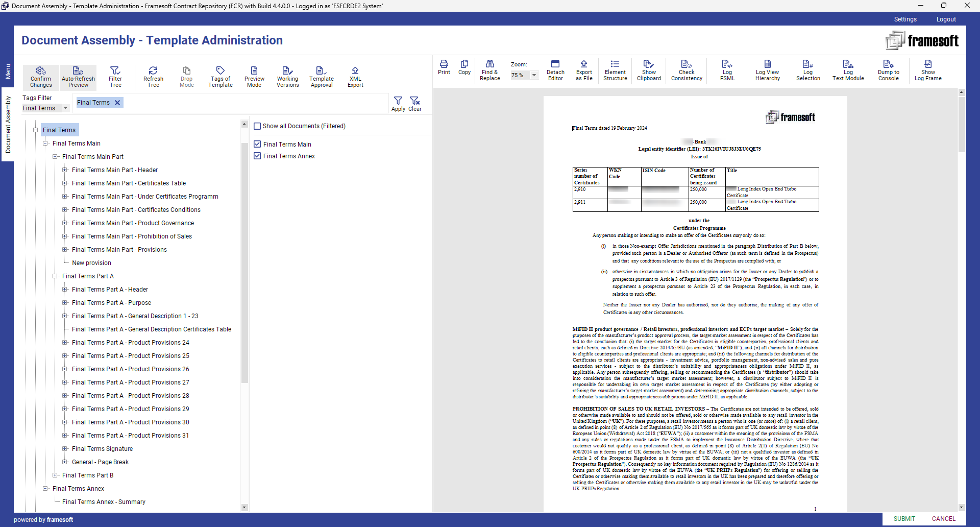
Task: Remove the Final Terms filter tag
Action: coord(117,103)
